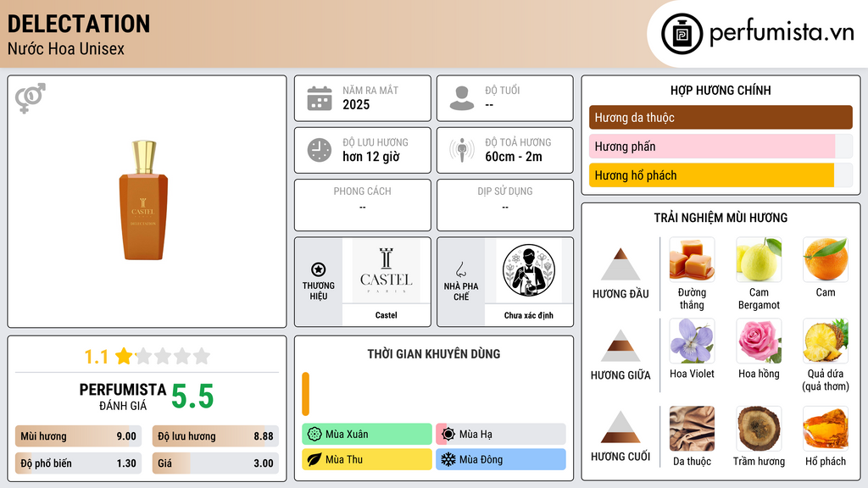Click the orange recommended-time bar

point(305,394)
